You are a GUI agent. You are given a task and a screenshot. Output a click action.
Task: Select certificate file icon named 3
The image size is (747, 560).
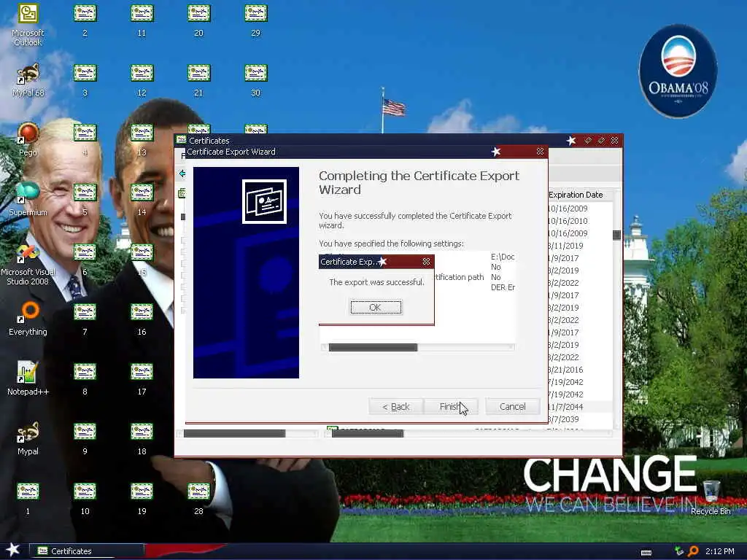(85, 80)
